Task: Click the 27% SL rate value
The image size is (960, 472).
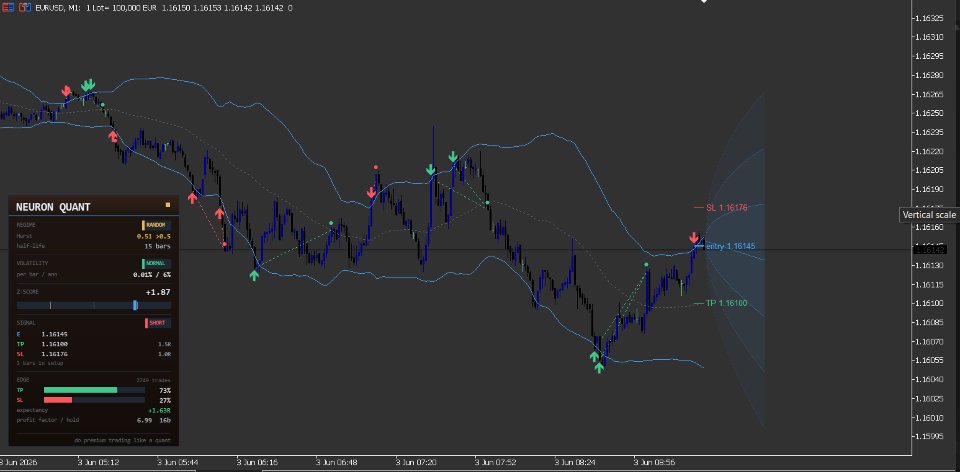Action: (x=165, y=400)
